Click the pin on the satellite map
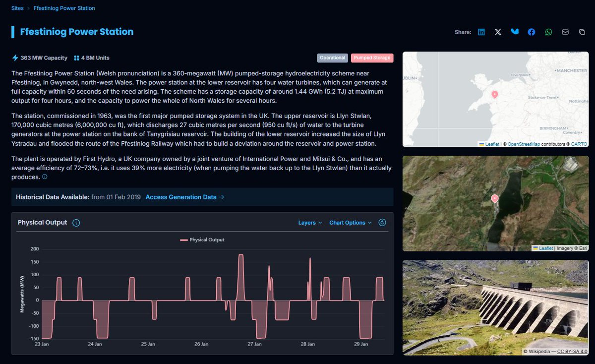The image size is (595, 364). pyautogui.click(x=494, y=199)
